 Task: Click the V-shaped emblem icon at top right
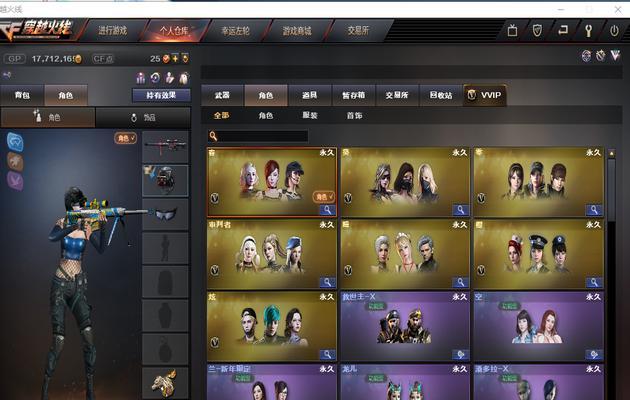coord(615,55)
